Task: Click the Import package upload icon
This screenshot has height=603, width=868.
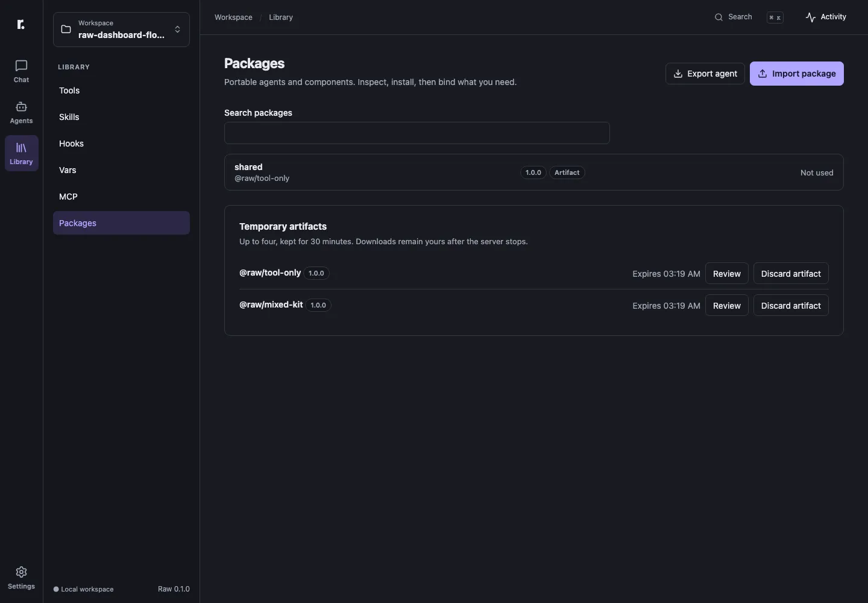Action: (x=763, y=74)
